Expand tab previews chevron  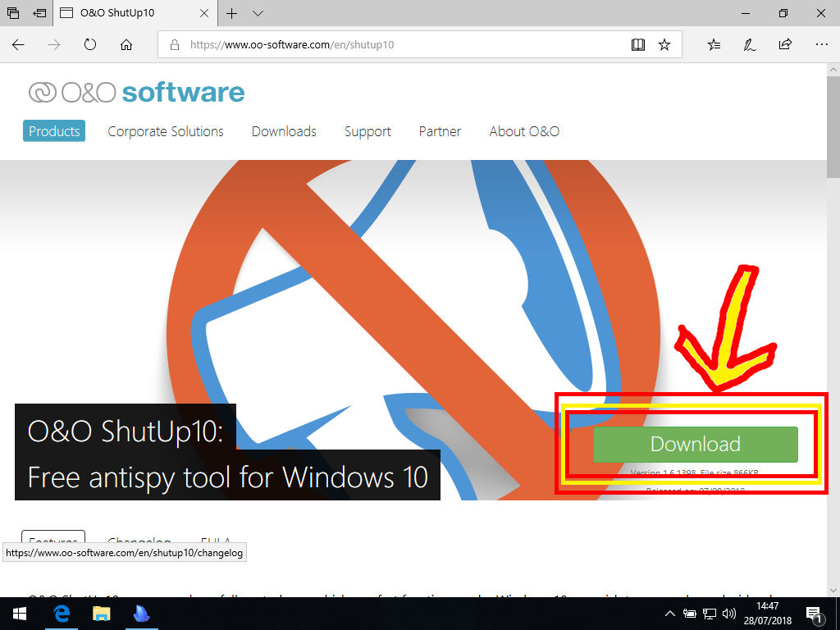[258, 13]
